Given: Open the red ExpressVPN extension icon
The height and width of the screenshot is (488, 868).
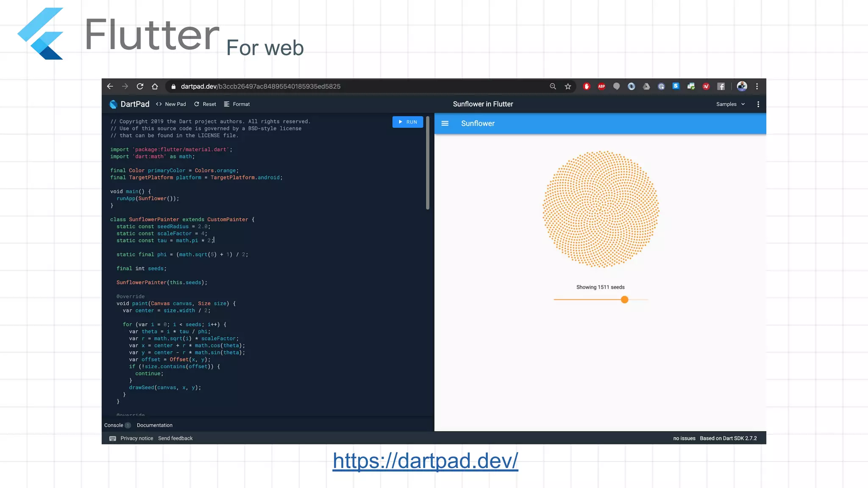Looking at the screenshot, I should click(x=706, y=86).
